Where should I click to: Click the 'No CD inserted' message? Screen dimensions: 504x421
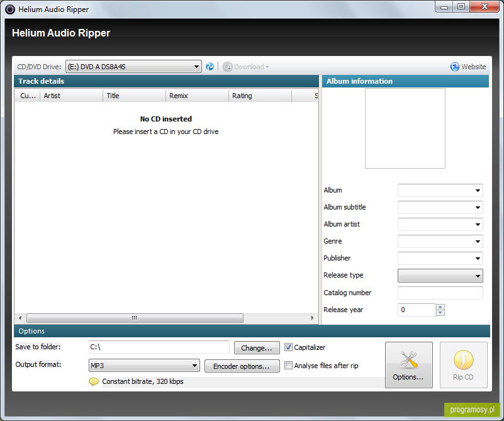coord(166,119)
